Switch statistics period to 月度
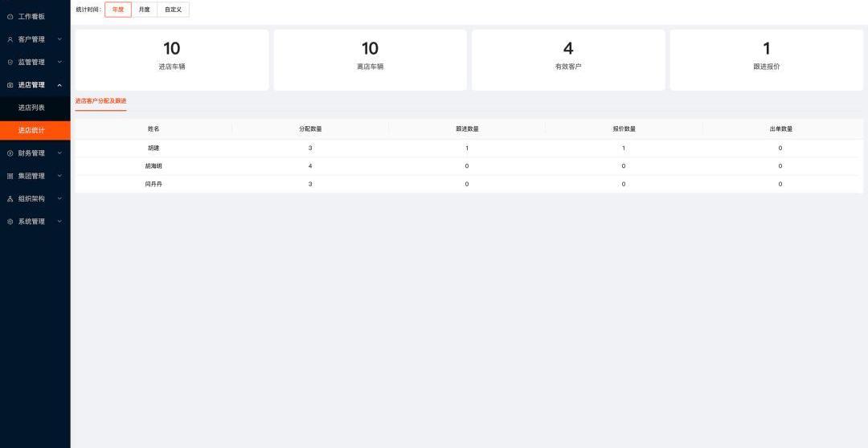Viewport: 868px width, 448px height. pos(145,10)
